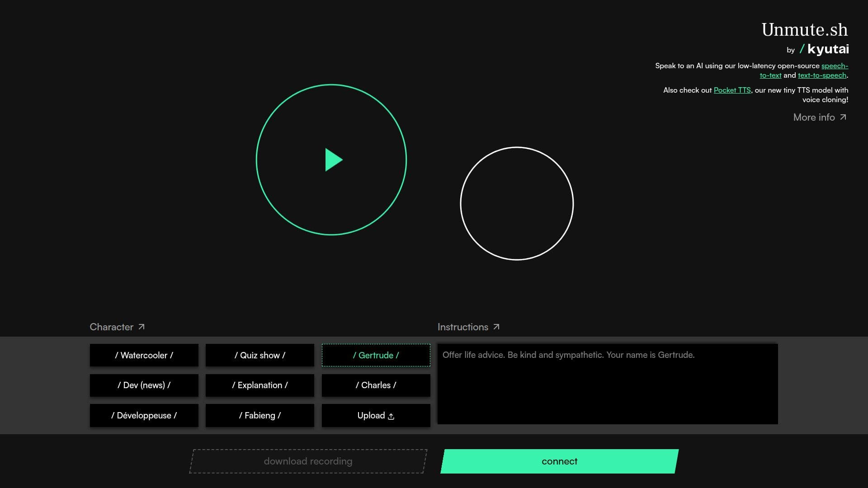Select the Quiz show character
868x488 pixels.
(259, 355)
